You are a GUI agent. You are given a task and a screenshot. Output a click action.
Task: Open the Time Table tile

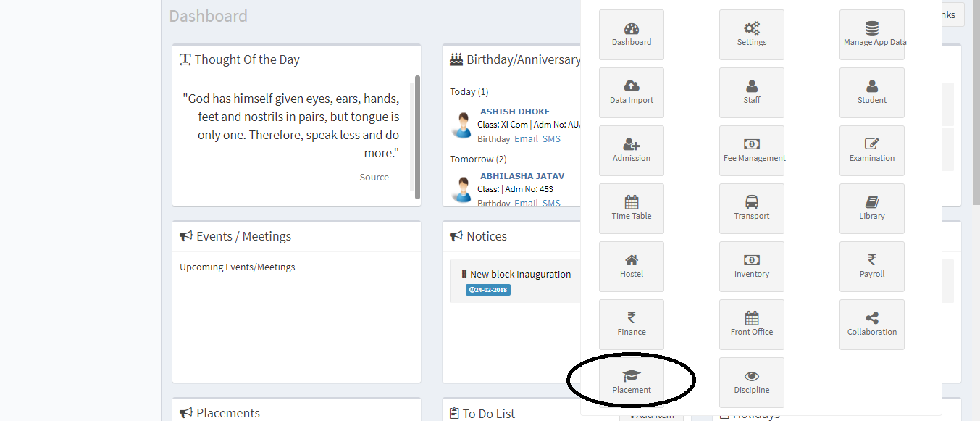coord(632,209)
